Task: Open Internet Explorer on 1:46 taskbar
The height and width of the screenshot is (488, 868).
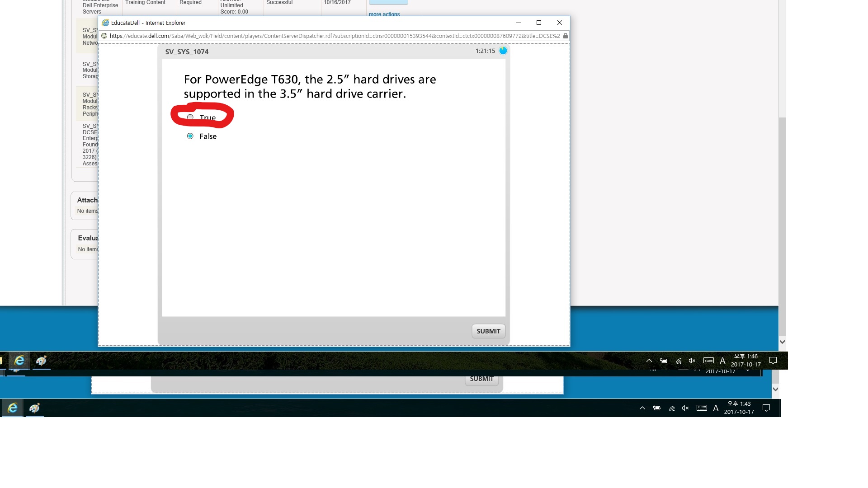Action: tap(19, 361)
